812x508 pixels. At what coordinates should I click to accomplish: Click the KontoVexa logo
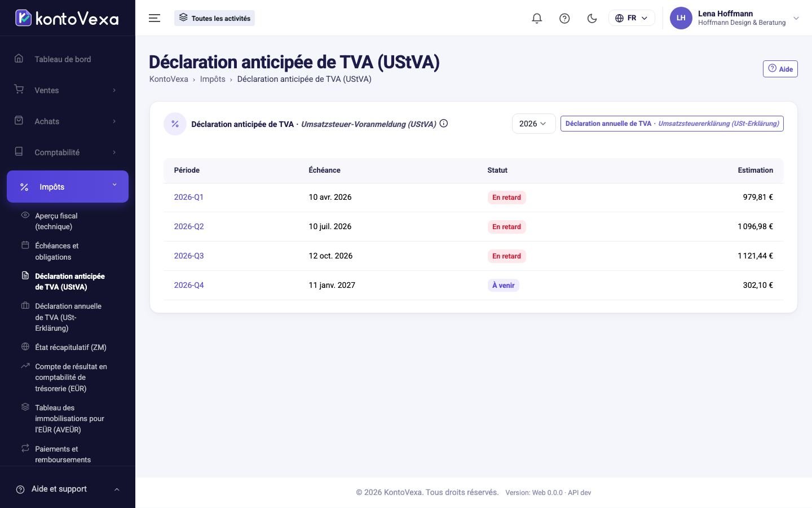(x=67, y=18)
